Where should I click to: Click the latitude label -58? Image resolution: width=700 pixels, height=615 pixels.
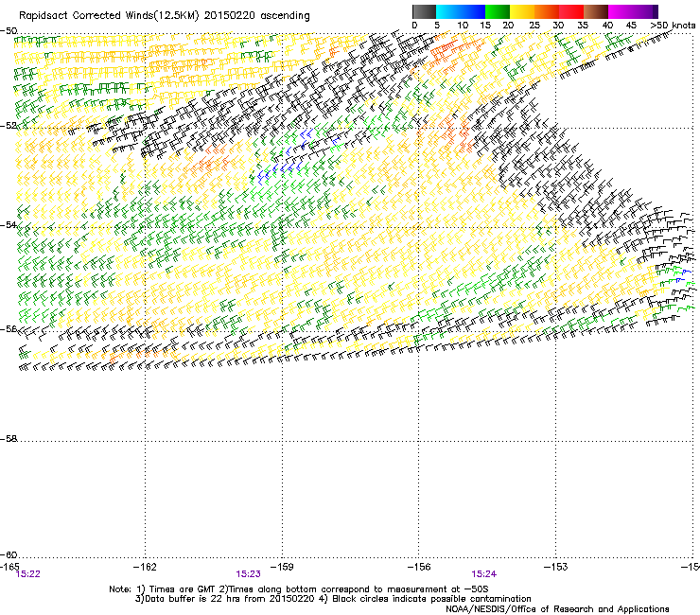tap(9, 439)
